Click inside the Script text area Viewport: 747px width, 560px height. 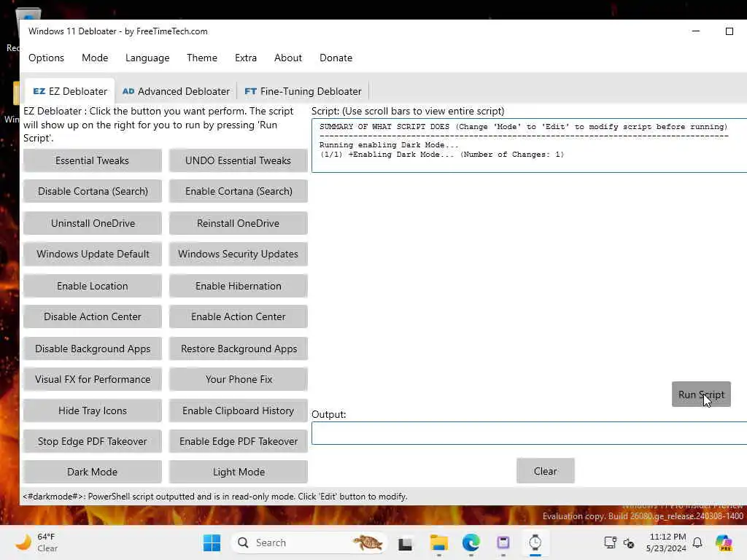[x=530, y=145]
